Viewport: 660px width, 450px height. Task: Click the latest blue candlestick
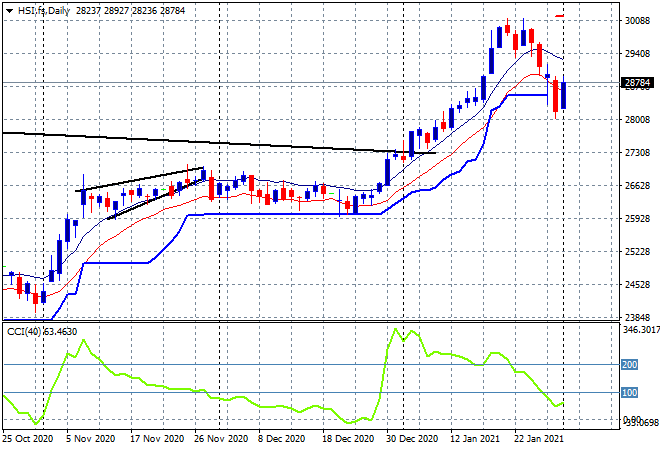pyautogui.click(x=563, y=96)
